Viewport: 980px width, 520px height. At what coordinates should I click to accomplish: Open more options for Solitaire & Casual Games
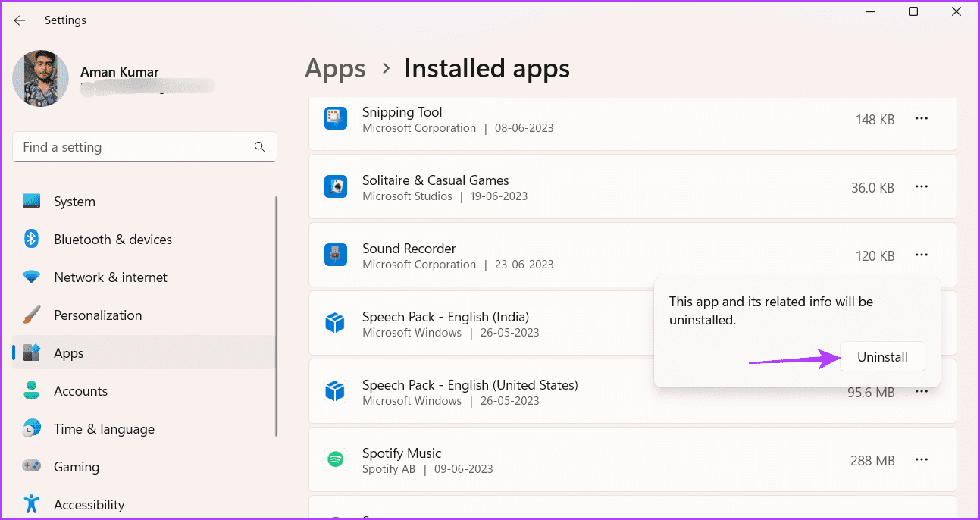[922, 187]
